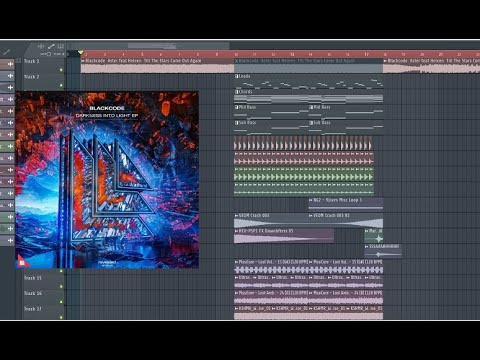Screen dimensions: 480x360
Task: Select the Track 17 header label
Action: (33, 309)
